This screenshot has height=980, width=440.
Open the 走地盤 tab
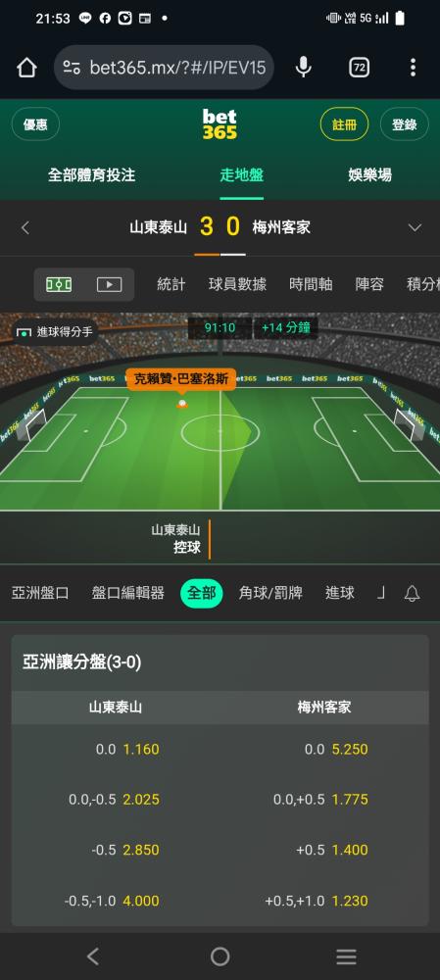pos(242,175)
